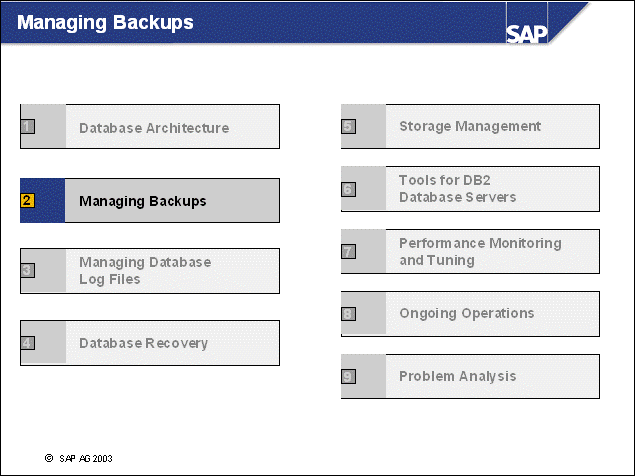635x476 pixels.
Task: Click the number 6 chapter icon
Action: tap(348, 189)
